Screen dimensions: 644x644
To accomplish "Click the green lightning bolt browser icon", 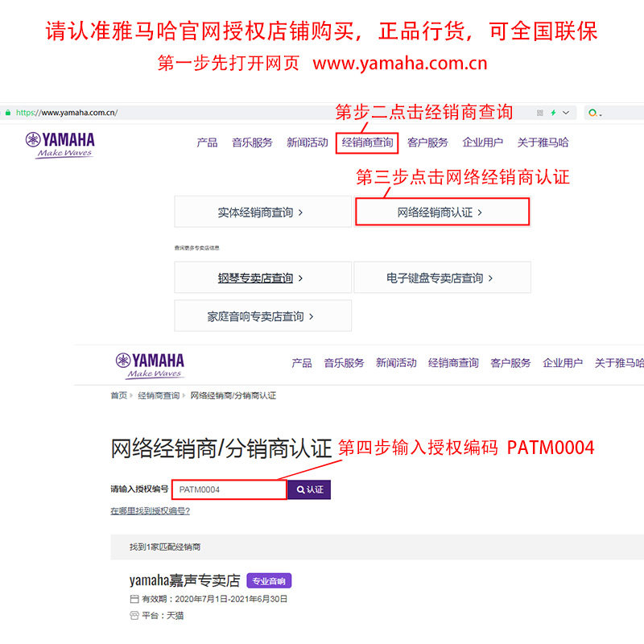I will 553,113.
